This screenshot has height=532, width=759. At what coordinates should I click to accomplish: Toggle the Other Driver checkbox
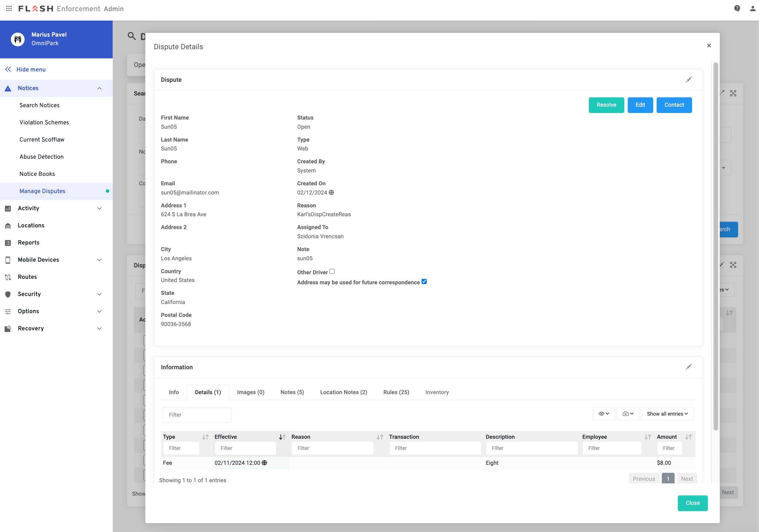pyautogui.click(x=332, y=271)
